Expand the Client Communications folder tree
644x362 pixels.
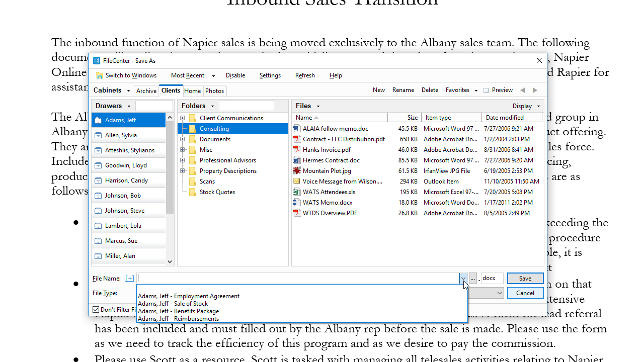[x=183, y=118]
